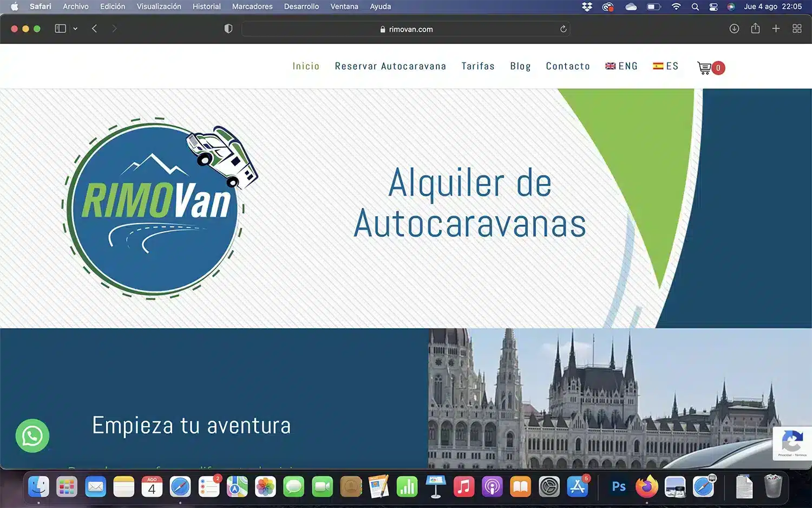Open Messages from the Dock
Screen dimensions: 812x508
294,487
